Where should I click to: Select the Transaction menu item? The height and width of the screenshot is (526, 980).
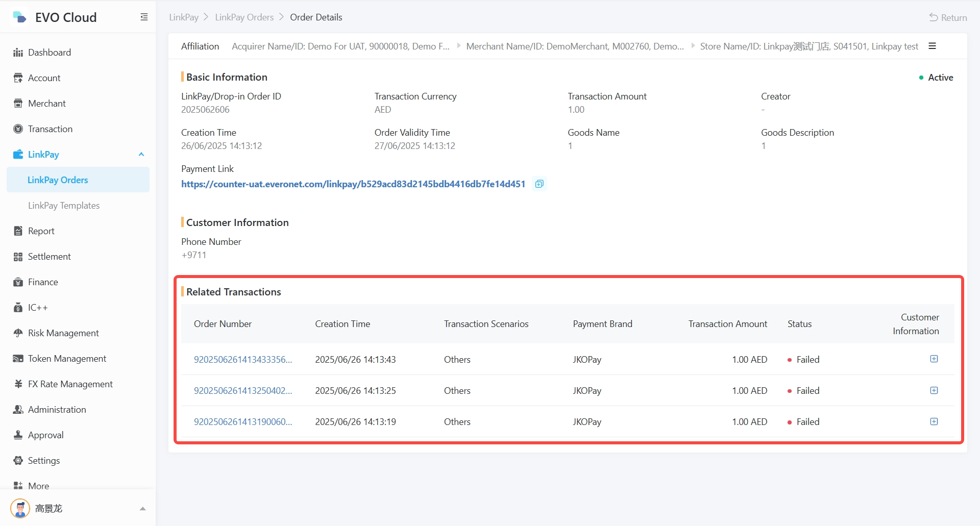(x=50, y=129)
